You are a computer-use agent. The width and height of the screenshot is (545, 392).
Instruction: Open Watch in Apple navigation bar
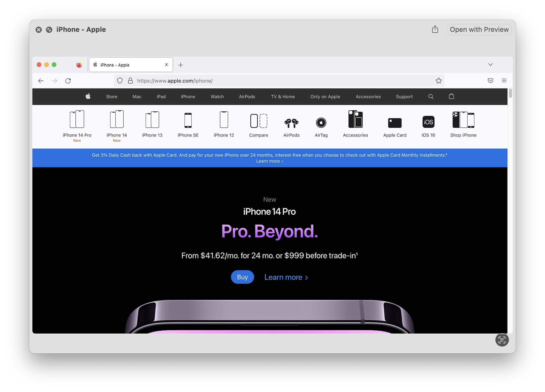click(x=217, y=97)
